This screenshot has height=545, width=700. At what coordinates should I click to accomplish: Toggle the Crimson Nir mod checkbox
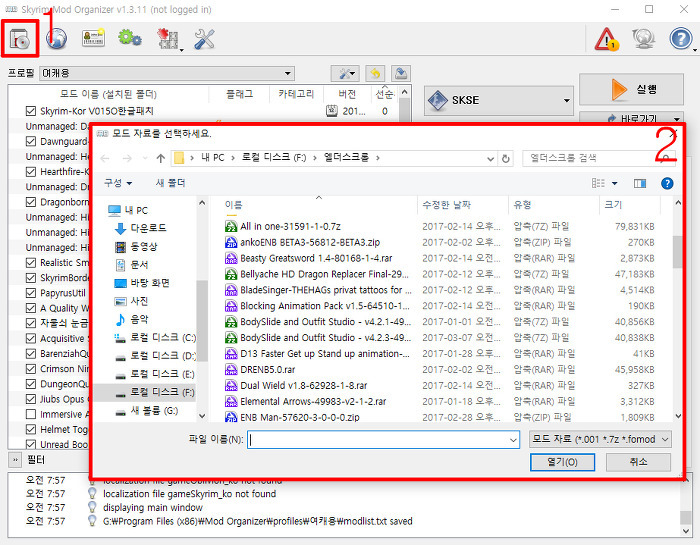(31, 369)
